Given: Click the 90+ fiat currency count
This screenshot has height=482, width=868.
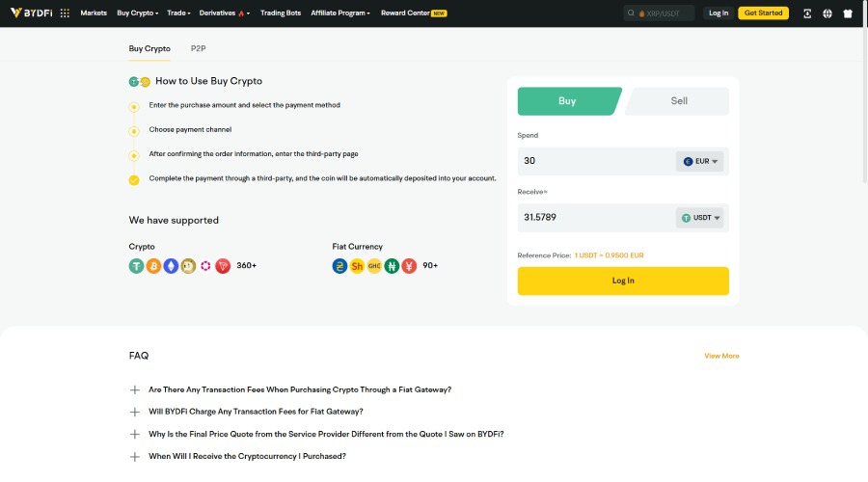Looking at the screenshot, I should [x=430, y=266].
